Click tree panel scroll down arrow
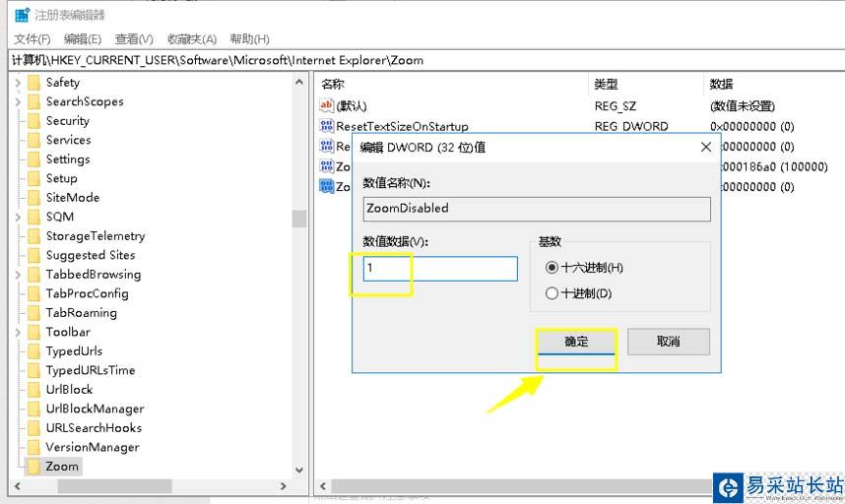This screenshot has width=845, height=504. (299, 470)
